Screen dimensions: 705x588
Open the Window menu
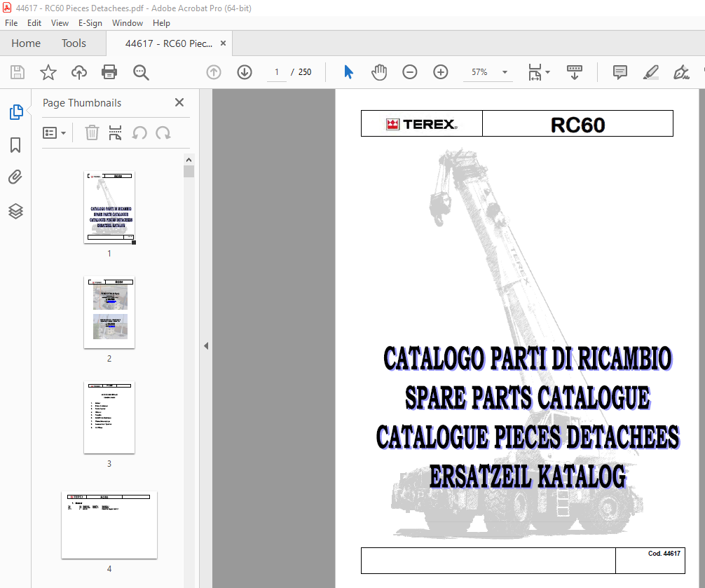(128, 23)
